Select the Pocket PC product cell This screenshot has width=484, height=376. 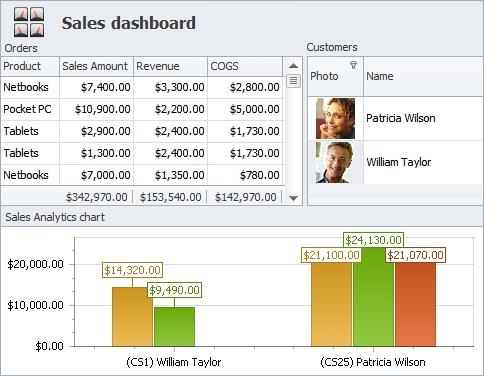30,109
